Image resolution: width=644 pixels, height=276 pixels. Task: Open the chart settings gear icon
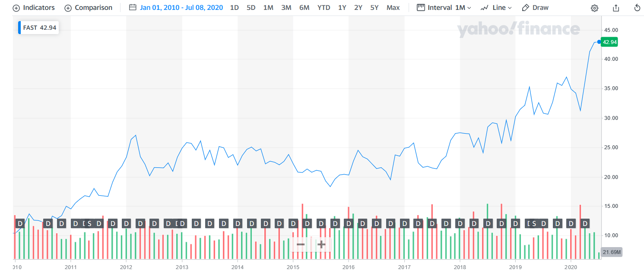tap(595, 8)
